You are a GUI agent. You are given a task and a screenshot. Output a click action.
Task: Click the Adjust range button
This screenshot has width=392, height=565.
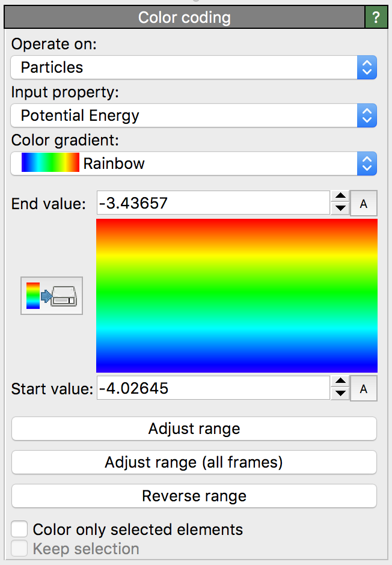tap(194, 429)
